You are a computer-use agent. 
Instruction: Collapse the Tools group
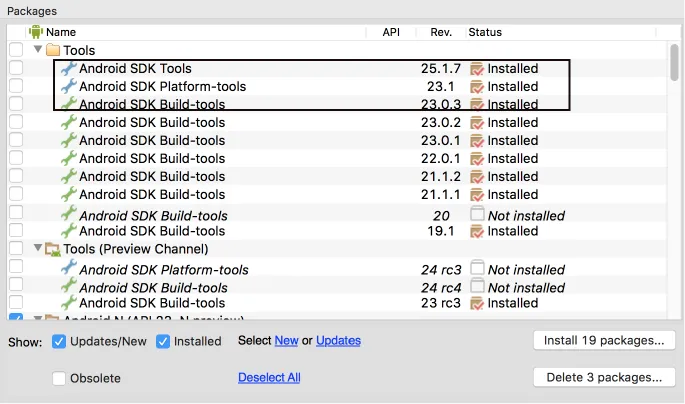[x=39, y=50]
